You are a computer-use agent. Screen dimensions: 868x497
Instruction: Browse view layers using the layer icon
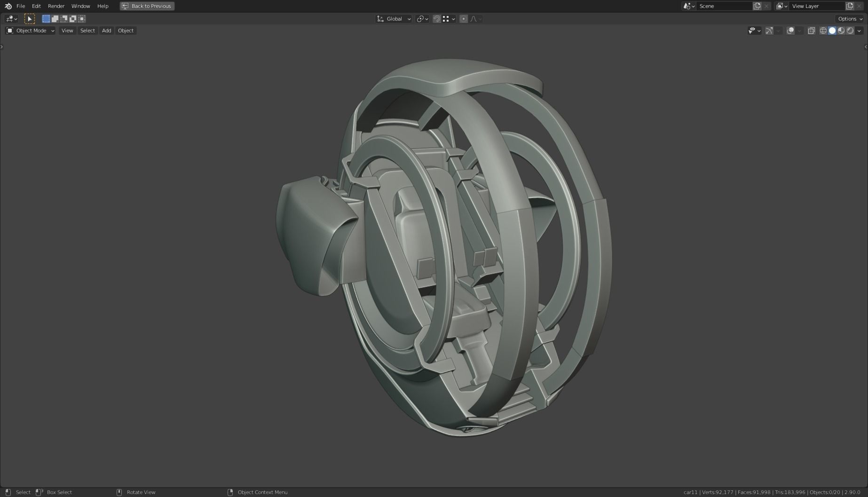(x=781, y=6)
